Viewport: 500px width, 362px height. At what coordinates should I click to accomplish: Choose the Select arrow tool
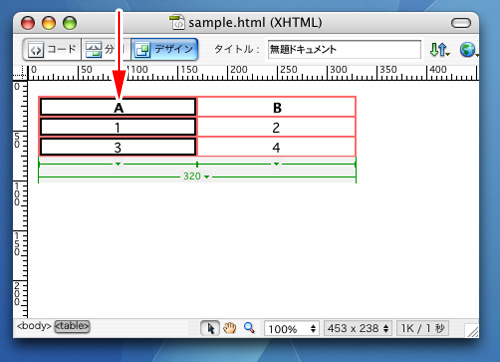pyautogui.click(x=210, y=328)
